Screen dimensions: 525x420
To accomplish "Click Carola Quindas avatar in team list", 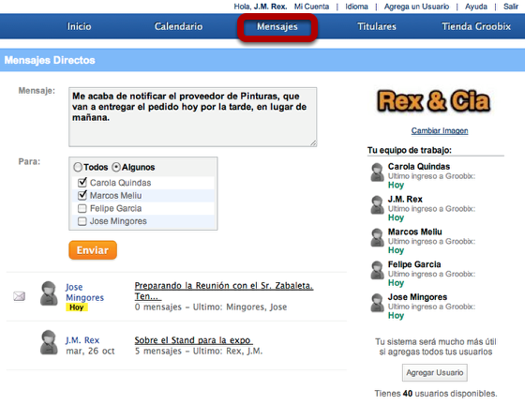I will tap(377, 172).
